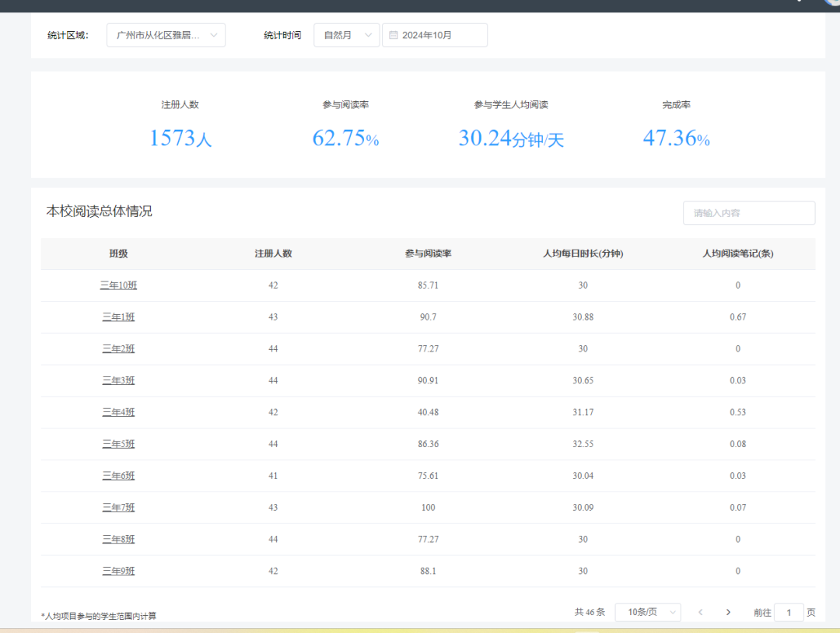Focus the 请输入内容 search box
The image size is (840, 633).
pyautogui.click(x=748, y=213)
